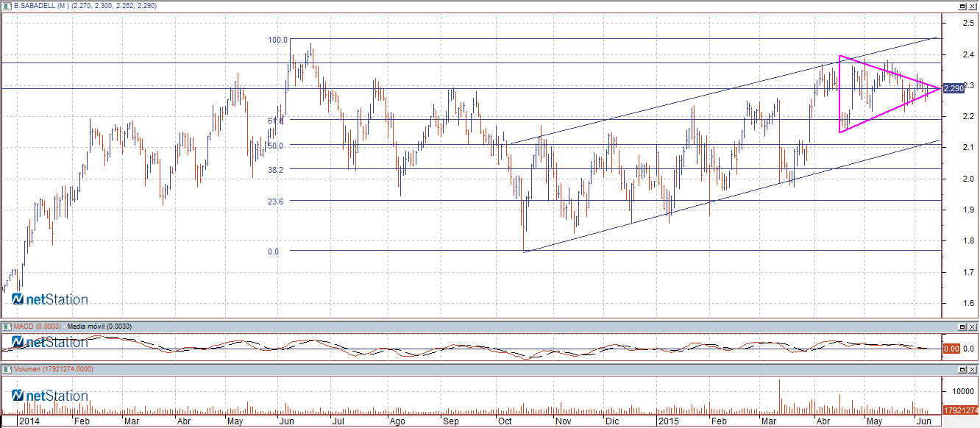Maximize the B.SABADELL price panel
Screen dimensions: 980x428
pos(962,5)
